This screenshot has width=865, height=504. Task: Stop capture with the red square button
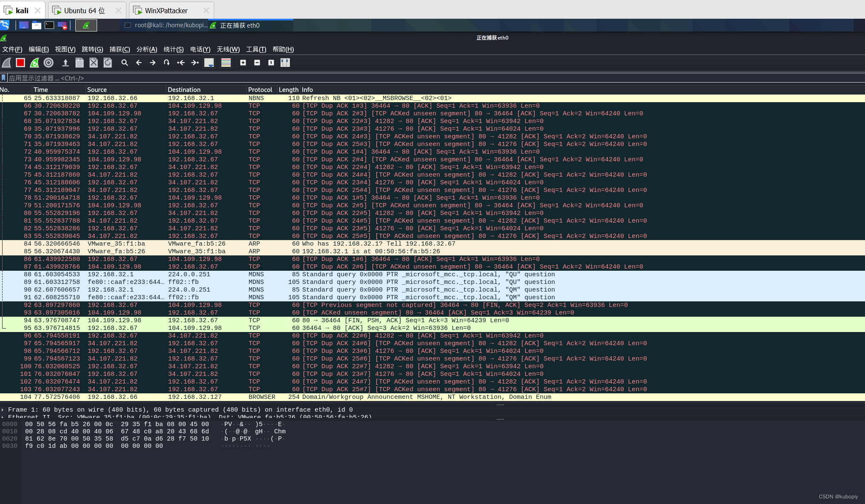(20, 63)
